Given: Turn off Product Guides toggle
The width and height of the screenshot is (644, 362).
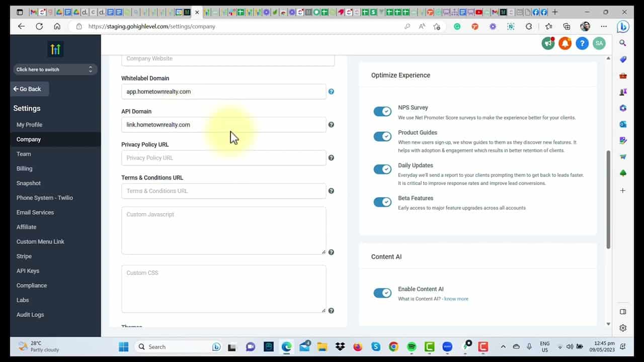Looking at the screenshot, I should click(382, 137).
